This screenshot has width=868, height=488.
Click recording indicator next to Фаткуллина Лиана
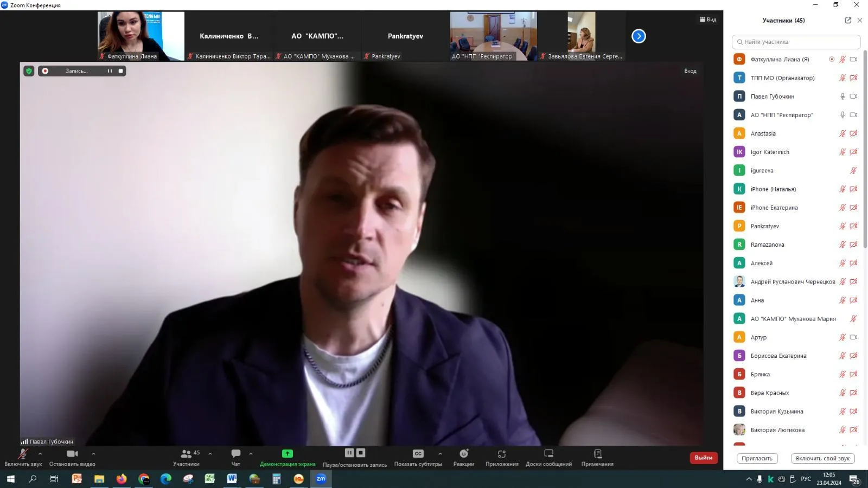coord(832,60)
